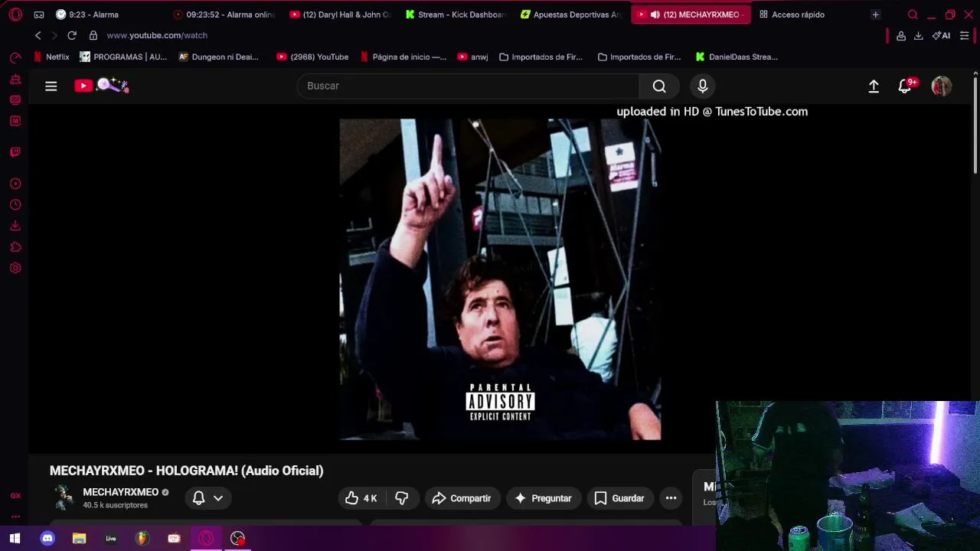Open YouTube notifications bell with 9+ badge
980x551 pixels.
[906, 86]
